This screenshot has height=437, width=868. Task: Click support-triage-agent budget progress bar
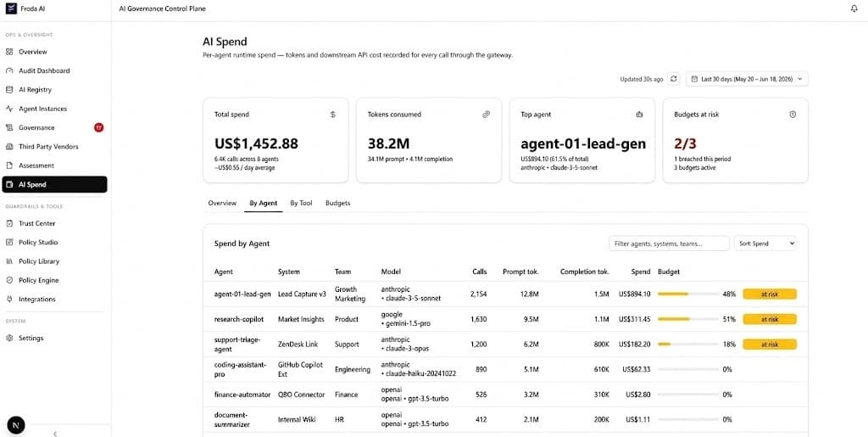click(x=687, y=345)
